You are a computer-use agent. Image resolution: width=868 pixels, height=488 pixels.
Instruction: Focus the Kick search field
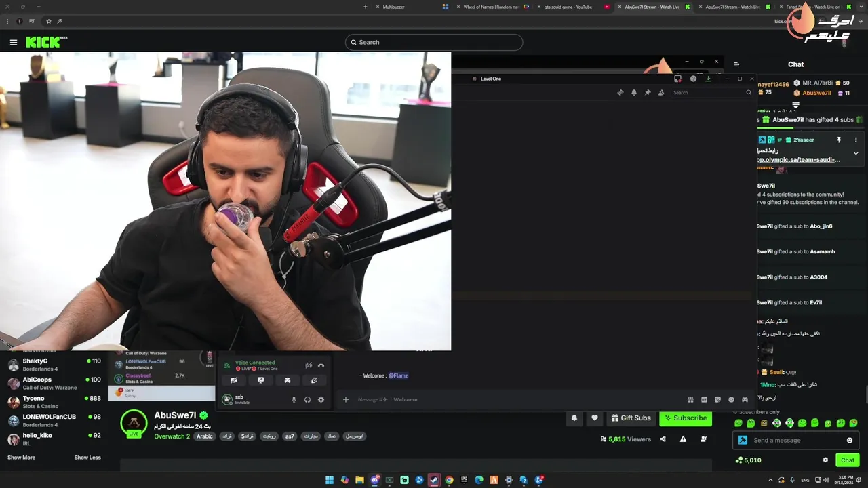434,42
